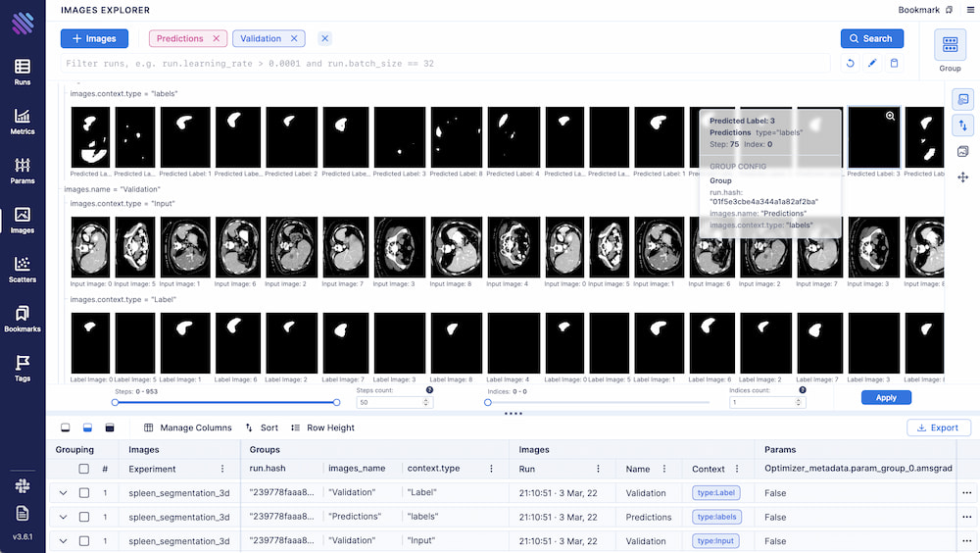Open row actions for the type:Label row
This screenshot has height=553, width=980.
[x=967, y=493]
